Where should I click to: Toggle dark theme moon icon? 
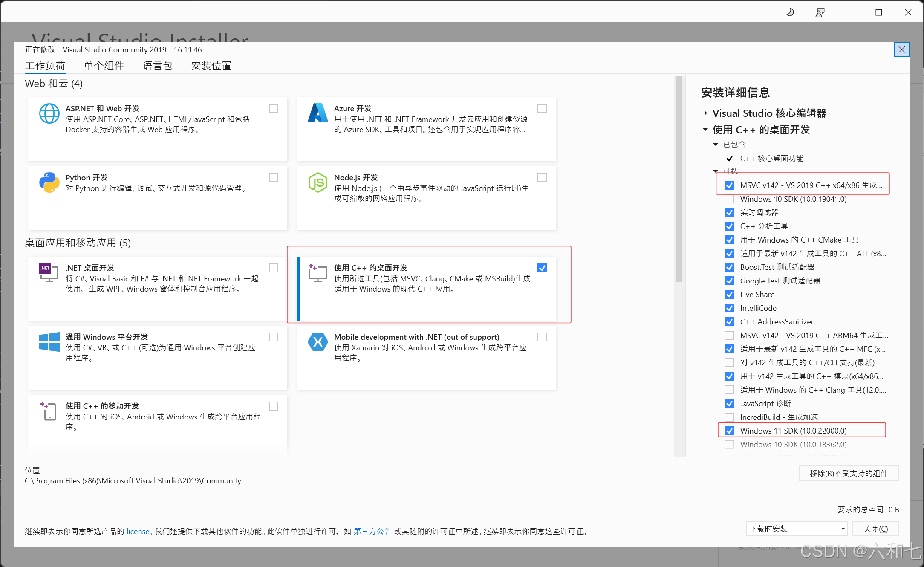pyautogui.click(x=790, y=12)
